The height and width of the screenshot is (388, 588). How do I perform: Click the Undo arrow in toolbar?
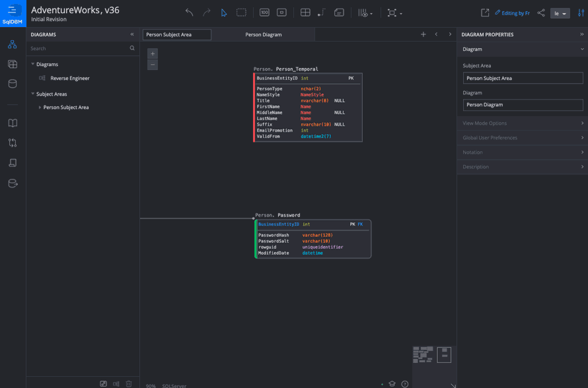pos(190,13)
